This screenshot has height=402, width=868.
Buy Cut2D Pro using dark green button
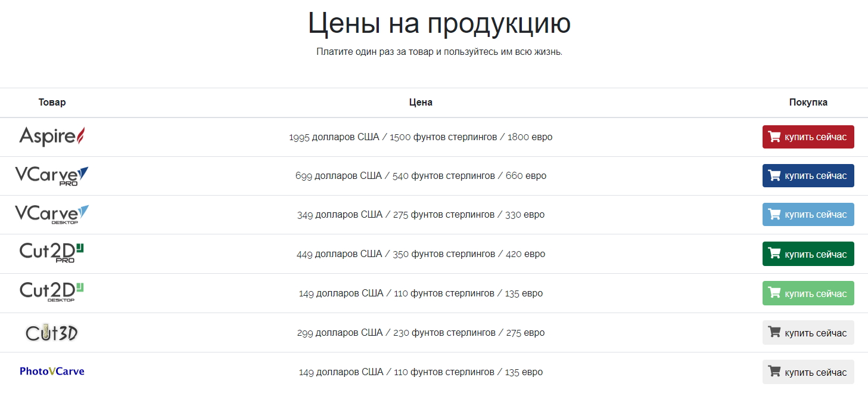[x=808, y=254]
